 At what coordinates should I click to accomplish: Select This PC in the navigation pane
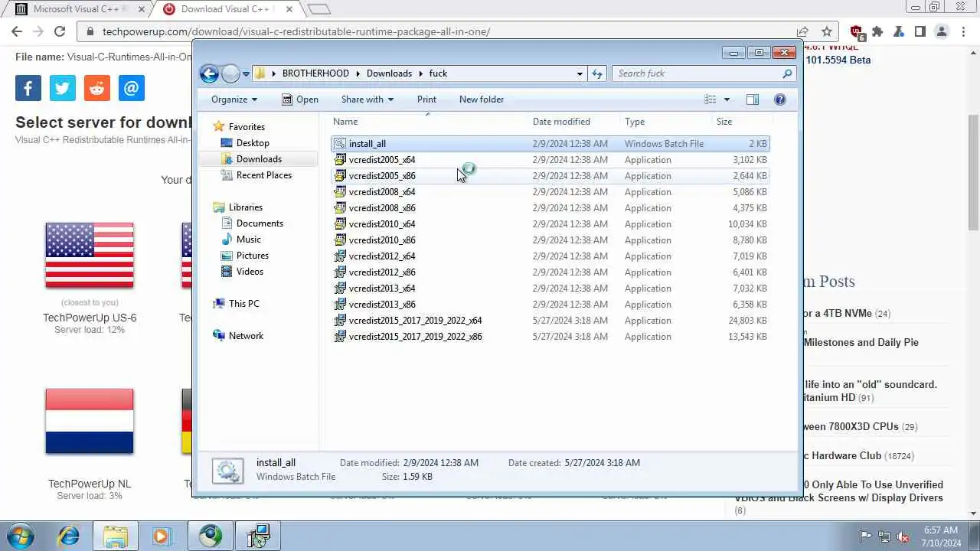244,304
